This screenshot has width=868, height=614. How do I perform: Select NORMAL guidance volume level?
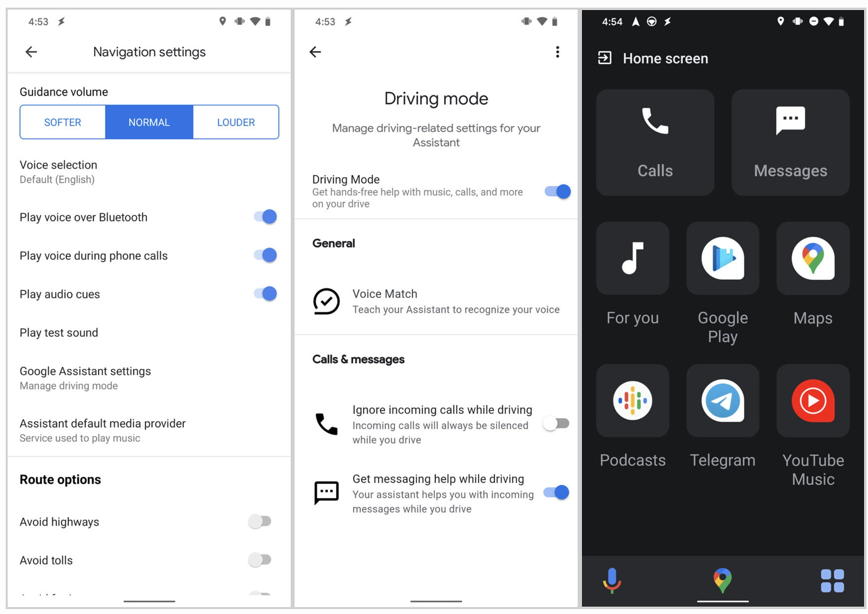148,122
